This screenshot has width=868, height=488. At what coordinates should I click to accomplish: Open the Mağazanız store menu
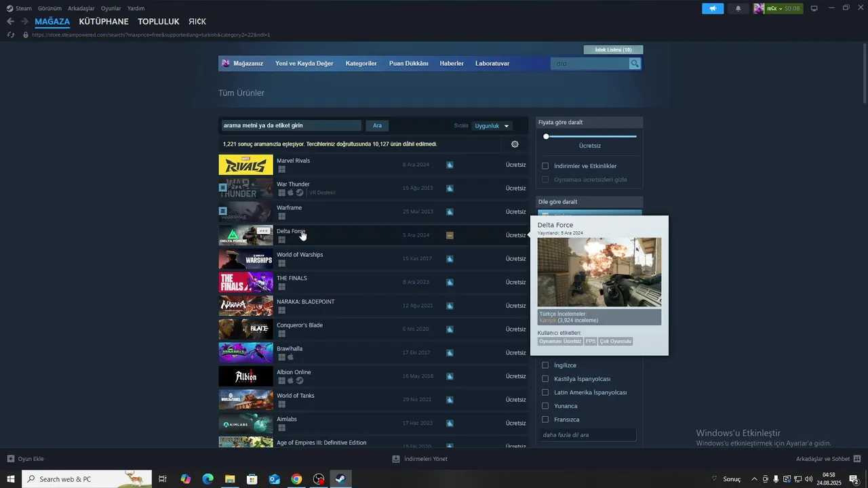coord(248,64)
